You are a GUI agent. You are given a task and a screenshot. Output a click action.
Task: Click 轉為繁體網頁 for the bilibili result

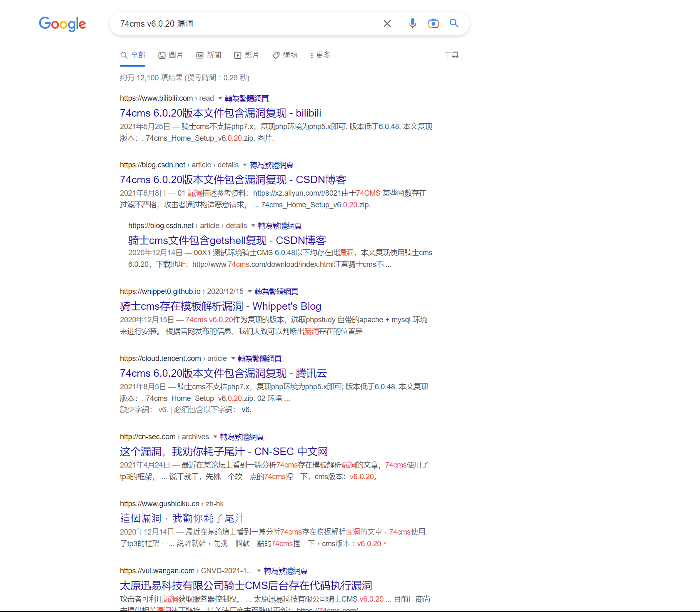(247, 98)
